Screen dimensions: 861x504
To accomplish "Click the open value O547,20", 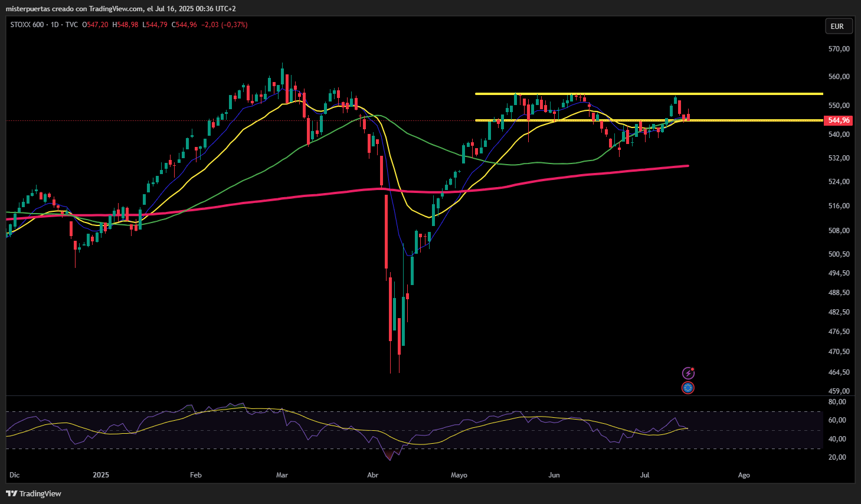I will pyautogui.click(x=95, y=25).
